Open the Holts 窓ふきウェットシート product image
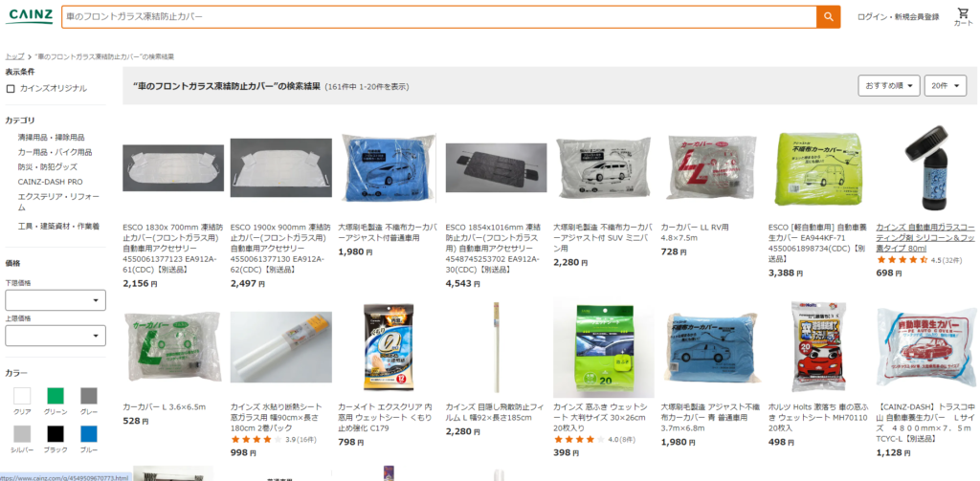This screenshot has height=481, width=980. [x=817, y=347]
